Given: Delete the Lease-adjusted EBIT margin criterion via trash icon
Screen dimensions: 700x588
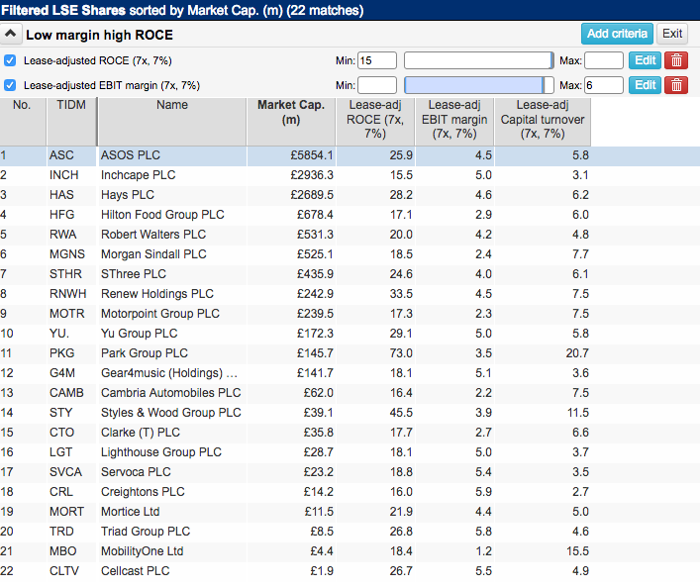Looking at the screenshot, I should [x=676, y=85].
